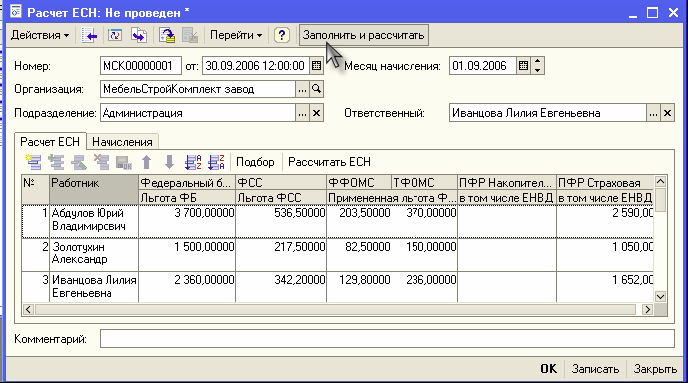Open the Перейти dropdown menu
This screenshot has height=383, width=688.
[x=236, y=35]
